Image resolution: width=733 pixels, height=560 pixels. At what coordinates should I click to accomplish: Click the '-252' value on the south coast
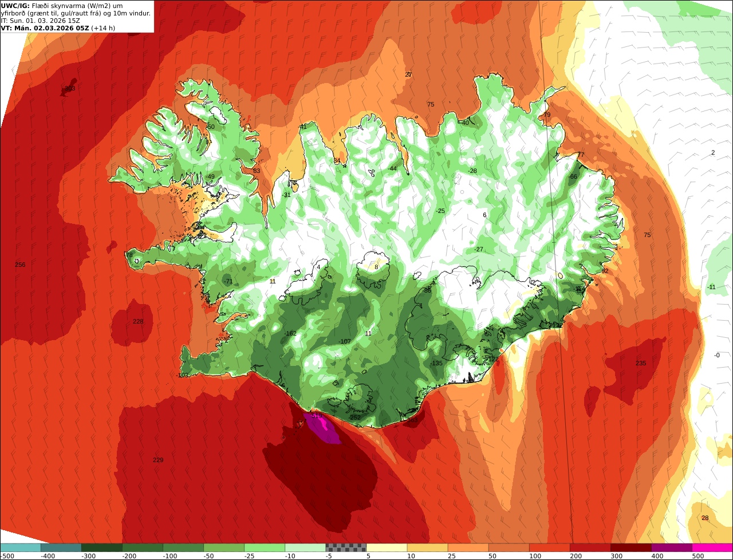355,417
